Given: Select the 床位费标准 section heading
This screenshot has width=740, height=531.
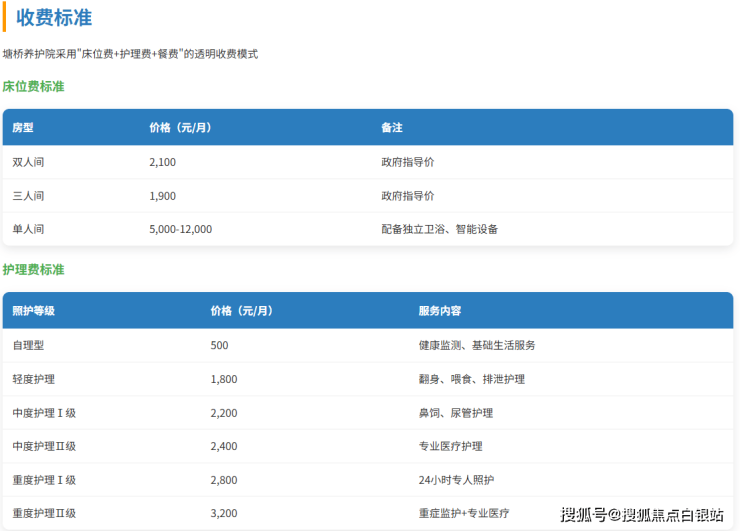Looking at the screenshot, I should 33,87.
